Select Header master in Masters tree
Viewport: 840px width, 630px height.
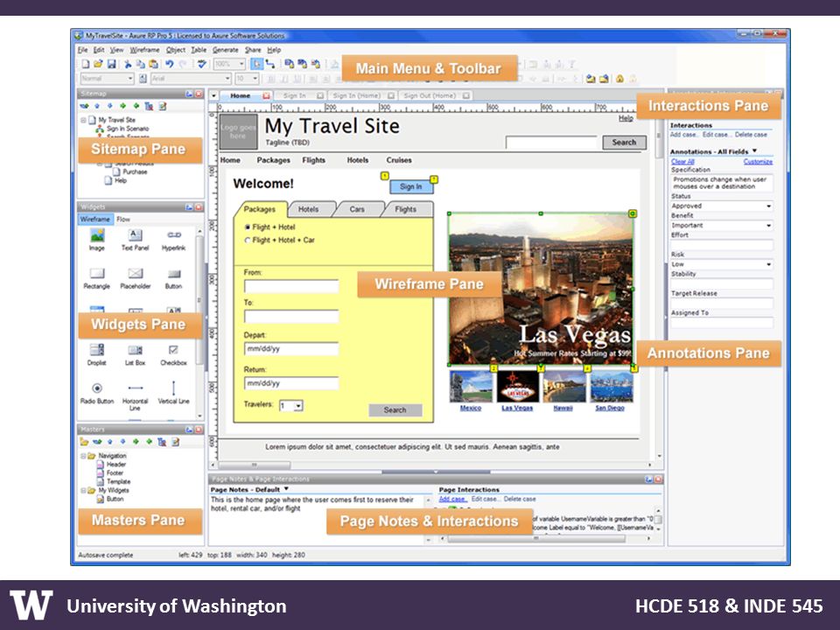[x=116, y=465]
